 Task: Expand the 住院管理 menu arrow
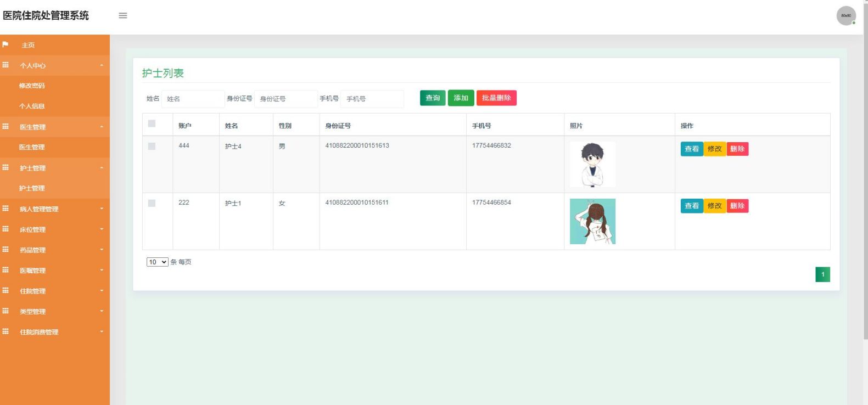[102, 291]
